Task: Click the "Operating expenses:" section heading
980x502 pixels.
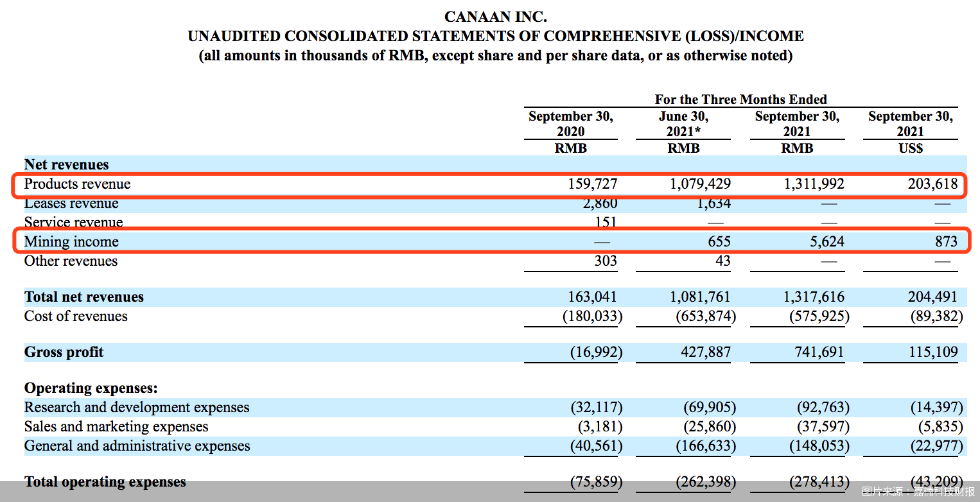Action: pos(91,388)
